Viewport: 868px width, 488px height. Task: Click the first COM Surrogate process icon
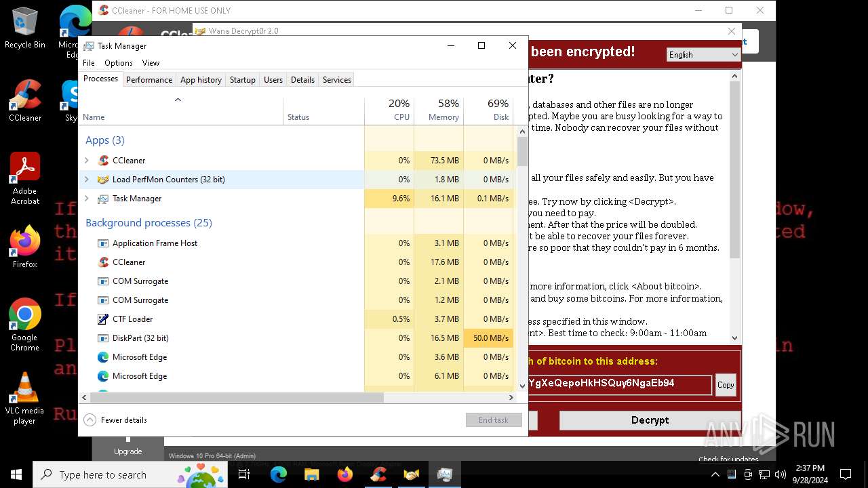pyautogui.click(x=103, y=281)
